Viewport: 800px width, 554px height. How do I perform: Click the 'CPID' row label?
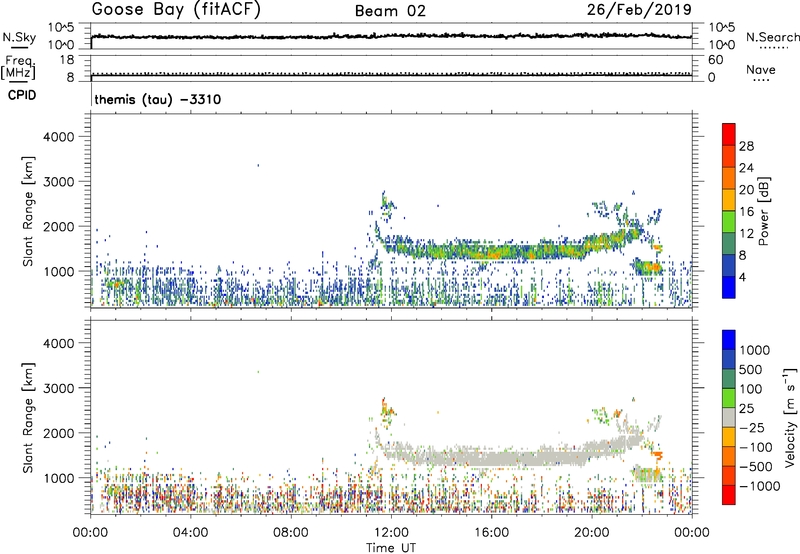[22, 95]
